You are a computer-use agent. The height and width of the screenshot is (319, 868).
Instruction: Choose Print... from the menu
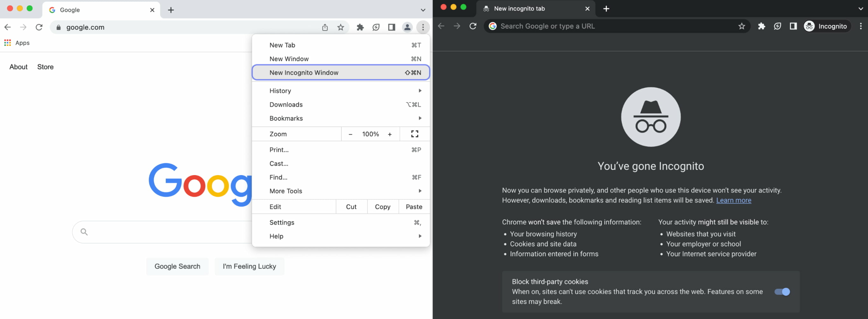coord(341,150)
